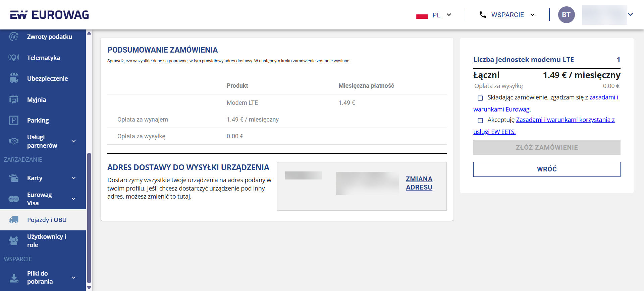644x291 pixels.
Task: Expand the Eurowag Visa submenu chevron
Action: point(74,199)
